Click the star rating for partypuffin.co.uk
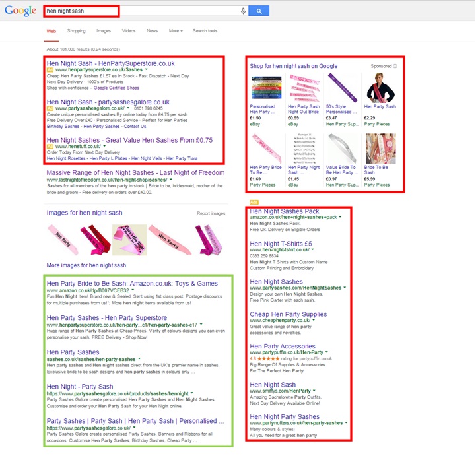The height and width of the screenshot is (462, 476). click(x=268, y=358)
